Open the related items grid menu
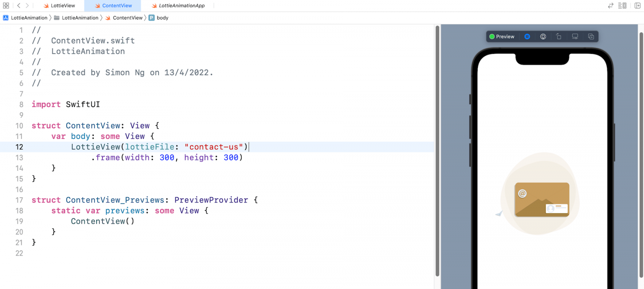 coord(6,6)
